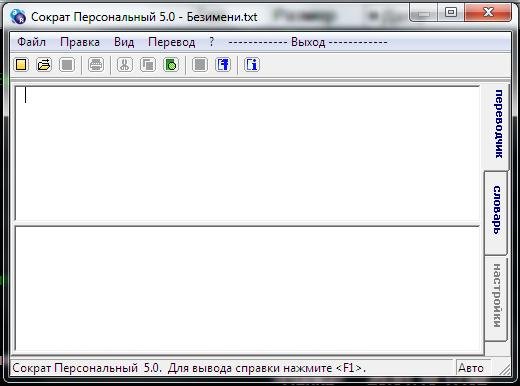The height and width of the screenshot is (386, 520).
Task: Open the ? help menu
Action: click(x=212, y=42)
